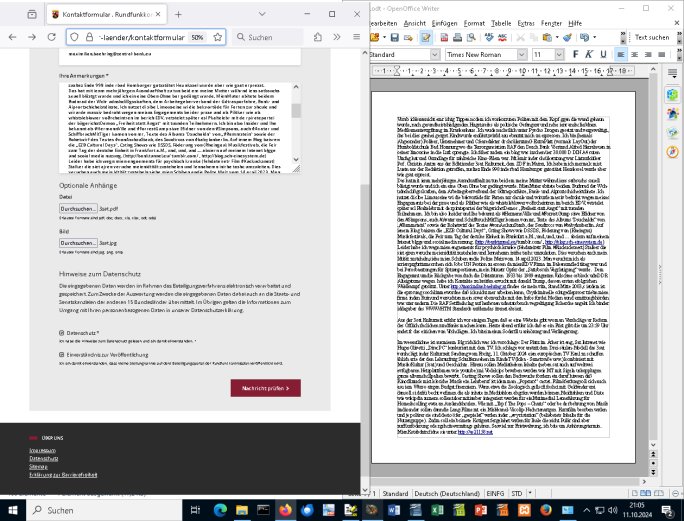Open the Paste options dropdown arrow
The width and height of the screenshot is (684, 521).
coord(557,38)
